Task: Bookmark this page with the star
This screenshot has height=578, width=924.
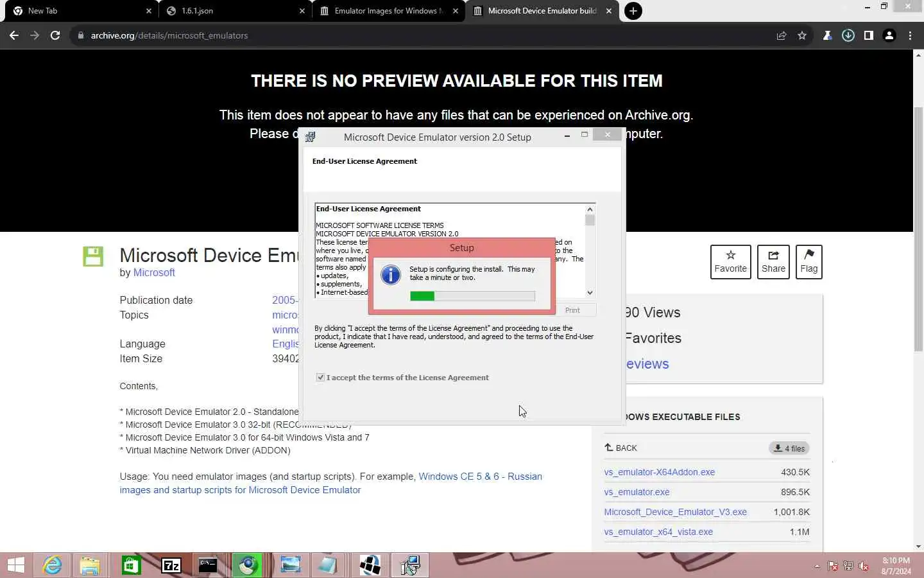Action: [802, 35]
